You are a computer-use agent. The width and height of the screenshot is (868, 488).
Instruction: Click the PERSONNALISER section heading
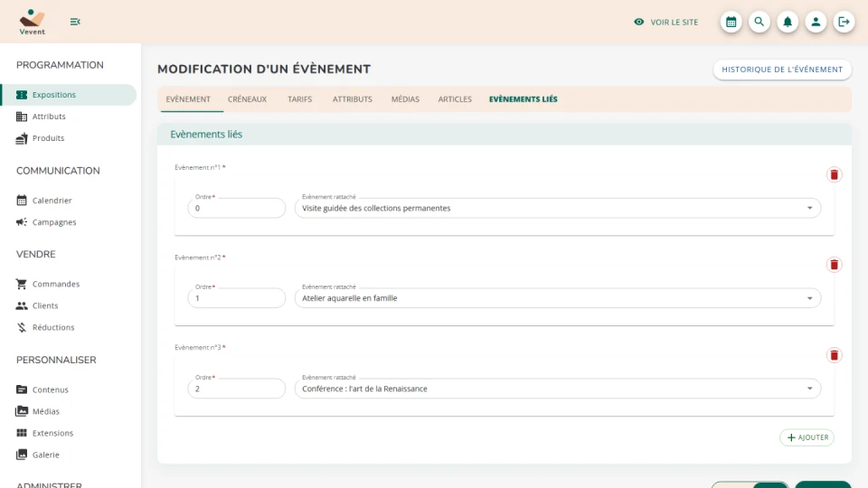(56, 361)
